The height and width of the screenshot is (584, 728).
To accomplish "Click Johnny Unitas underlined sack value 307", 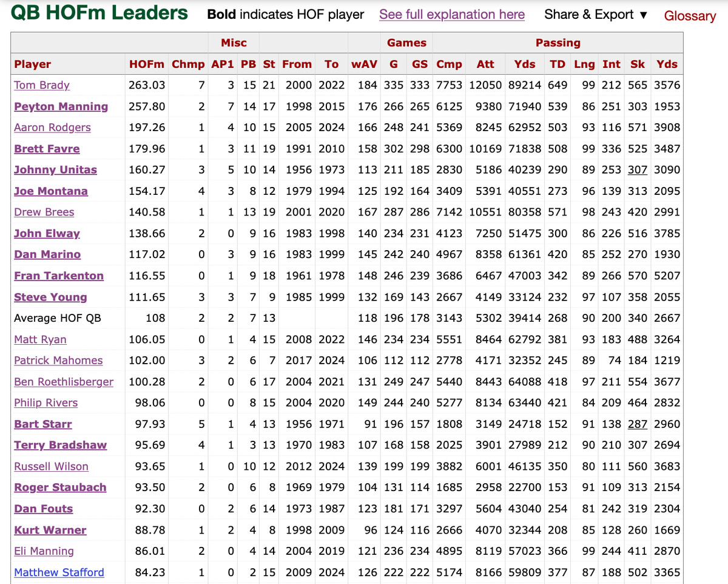I will [637, 170].
